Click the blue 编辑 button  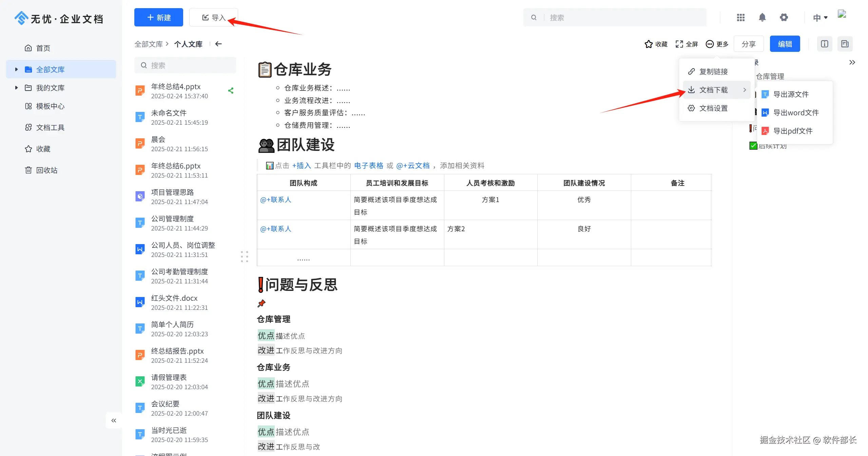(x=785, y=44)
